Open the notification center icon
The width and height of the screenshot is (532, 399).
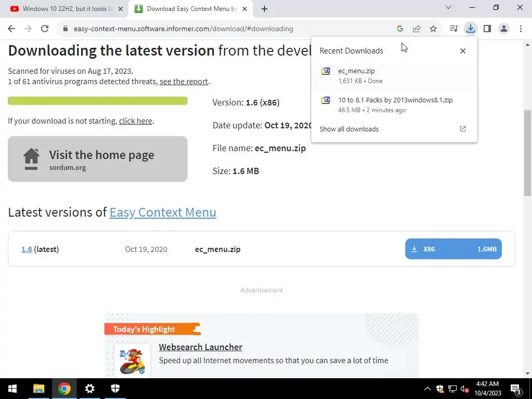pyautogui.click(x=516, y=389)
